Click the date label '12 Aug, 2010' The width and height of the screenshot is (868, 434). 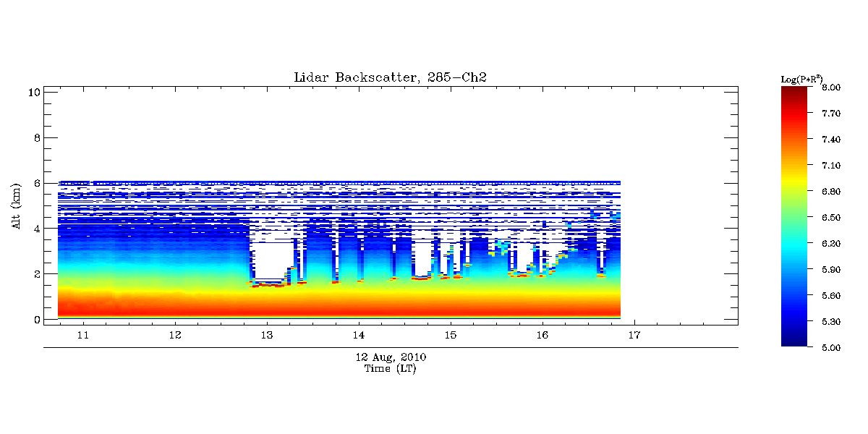pyautogui.click(x=391, y=357)
